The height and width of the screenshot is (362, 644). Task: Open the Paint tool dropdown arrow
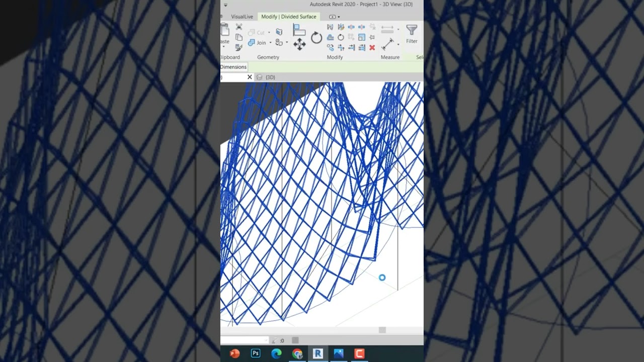coord(287,42)
